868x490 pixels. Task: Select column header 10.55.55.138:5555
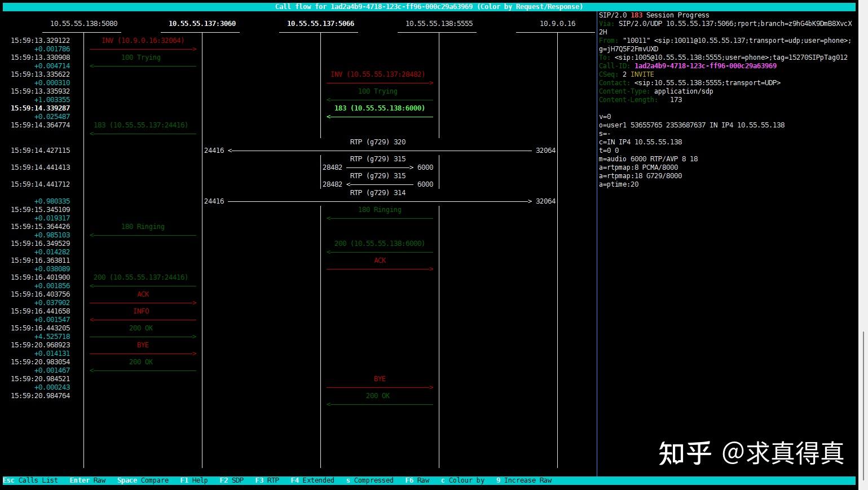coord(439,24)
